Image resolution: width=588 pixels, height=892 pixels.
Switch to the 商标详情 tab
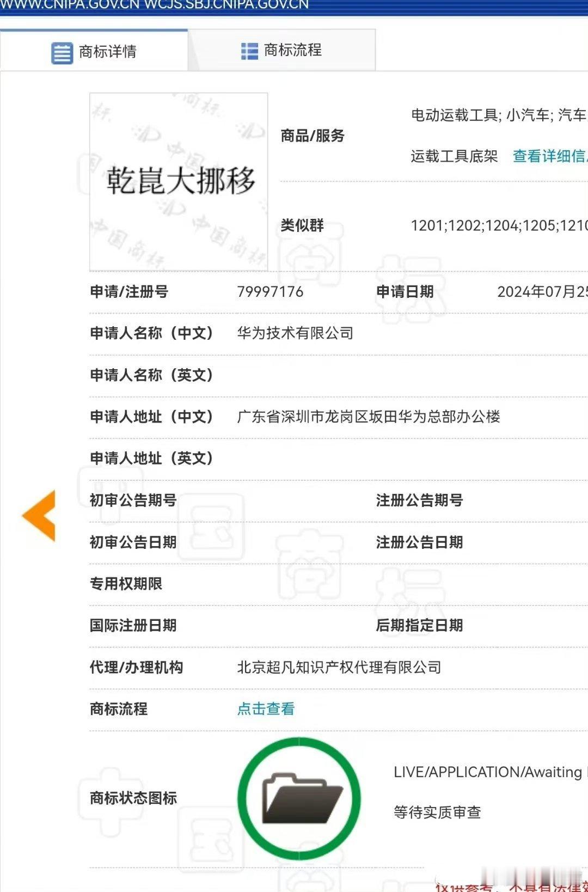click(94, 50)
